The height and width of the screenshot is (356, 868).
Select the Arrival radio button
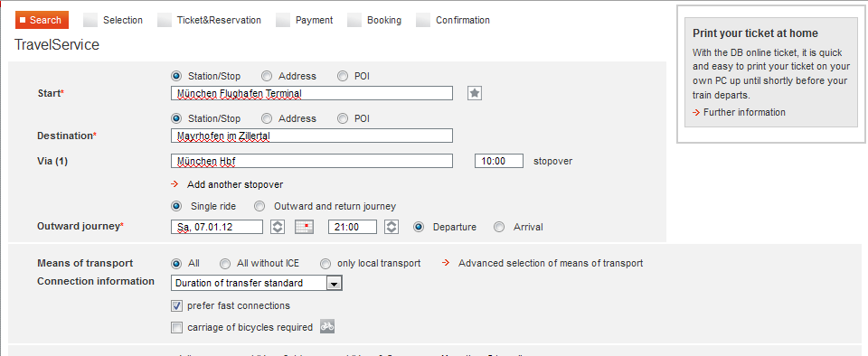click(x=499, y=227)
